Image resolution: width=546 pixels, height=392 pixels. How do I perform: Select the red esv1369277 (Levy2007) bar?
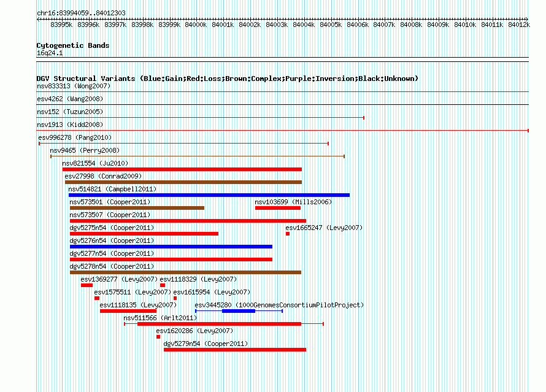87,285
